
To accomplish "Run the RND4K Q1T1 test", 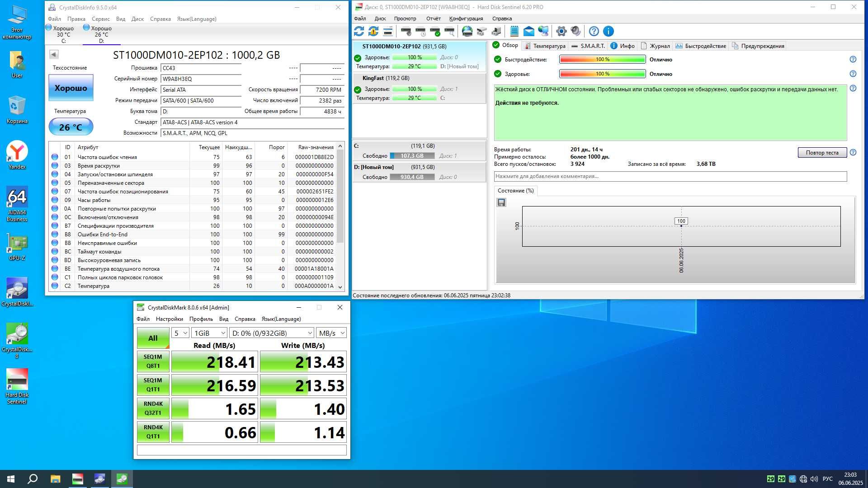I will [x=153, y=432].
